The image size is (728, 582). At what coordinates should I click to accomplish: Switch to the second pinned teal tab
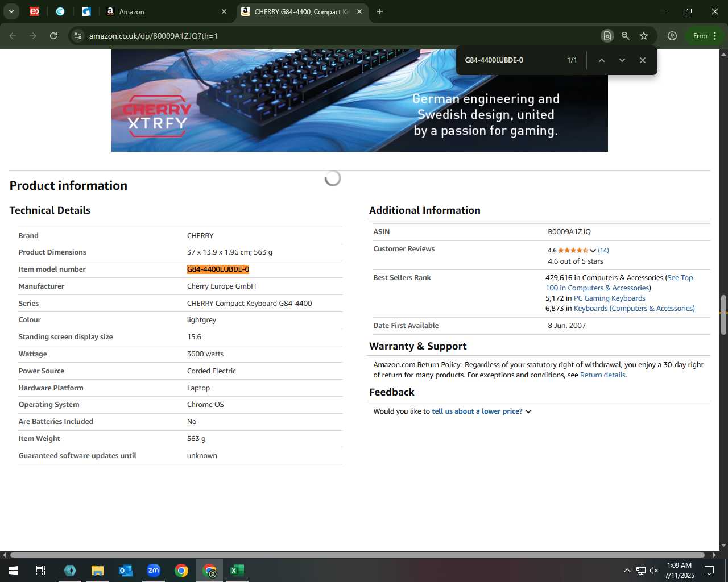click(60, 11)
